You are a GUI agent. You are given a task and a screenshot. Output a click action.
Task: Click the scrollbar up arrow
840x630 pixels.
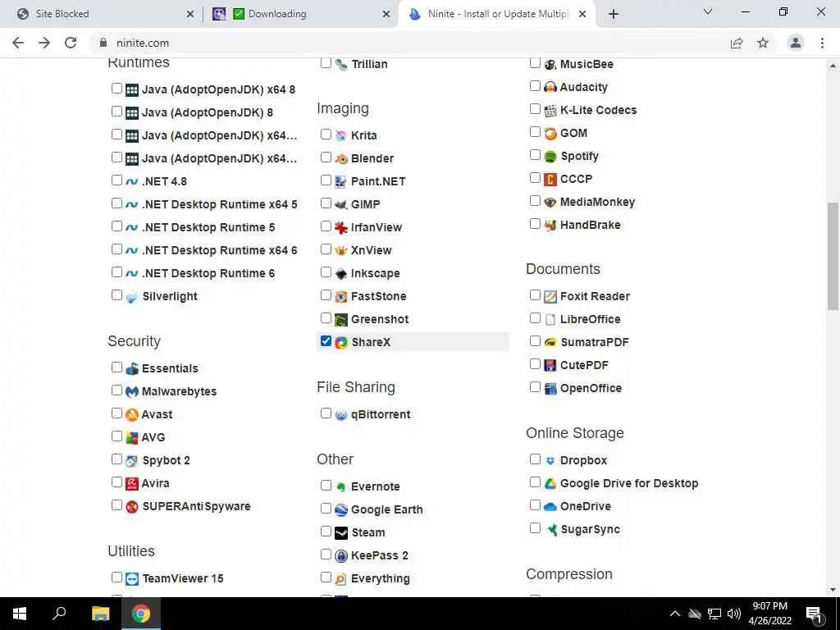tap(833, 66)
